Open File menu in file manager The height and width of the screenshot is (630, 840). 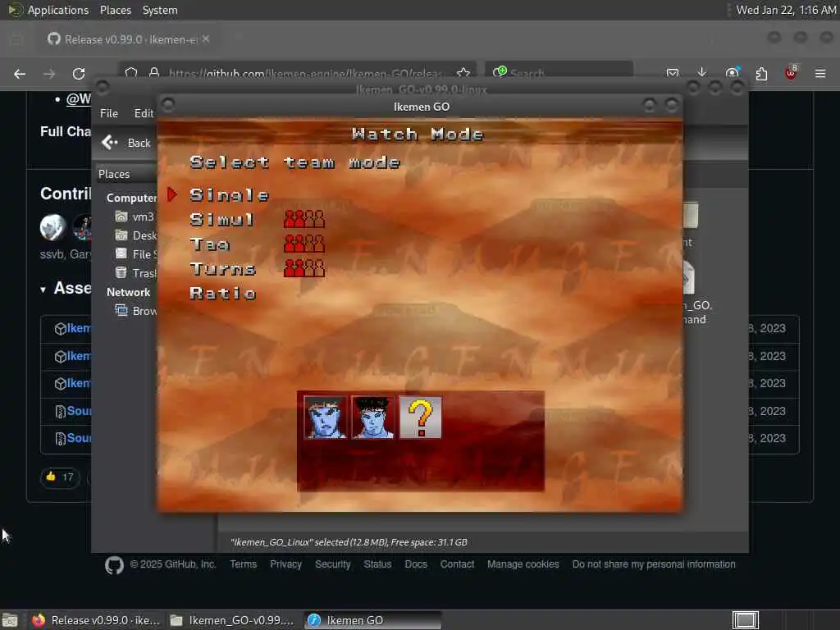pyautogui.click(x=109, y=113)
